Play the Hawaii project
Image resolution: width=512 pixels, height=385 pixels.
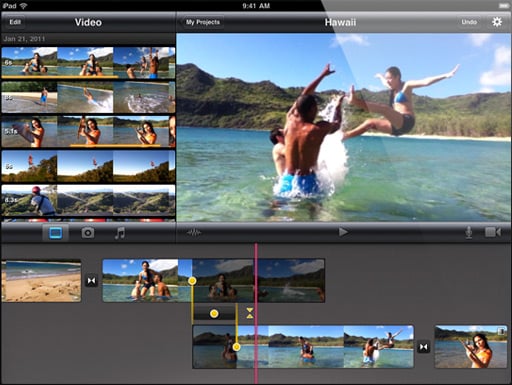[343, 232]
